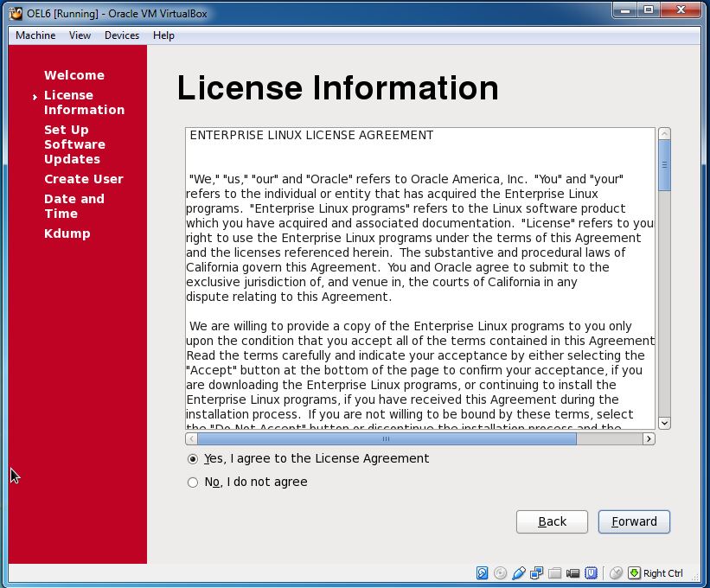This screenshot has width=710, height=588.
Task: Minimize the OEL6 VirtualBox window
Action: (626, 10)
